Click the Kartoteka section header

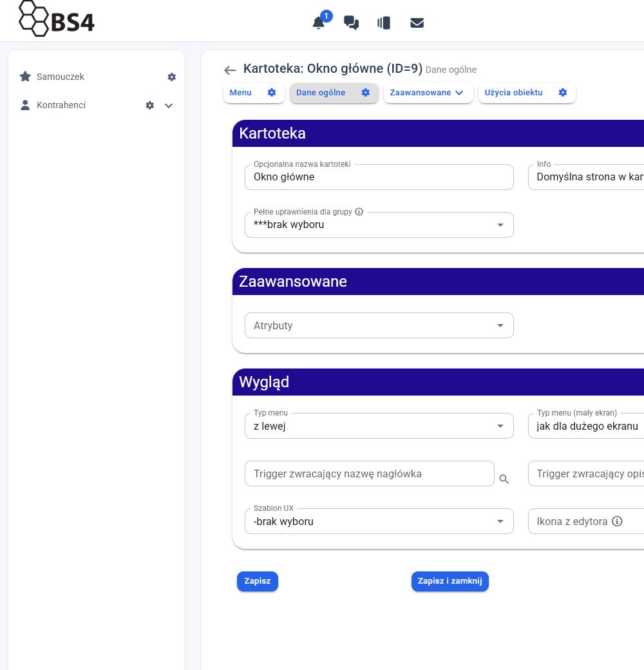coord(438,133)
